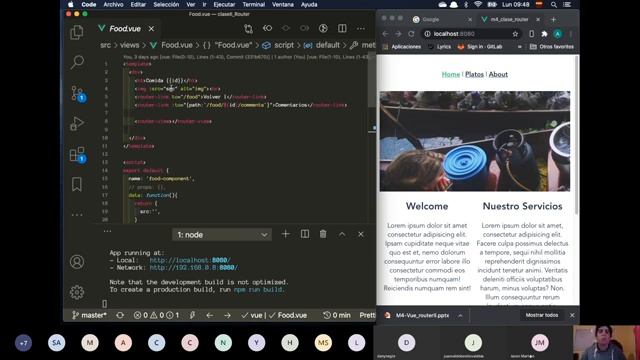Click the compare changes editor icon

tap(248, 29)
